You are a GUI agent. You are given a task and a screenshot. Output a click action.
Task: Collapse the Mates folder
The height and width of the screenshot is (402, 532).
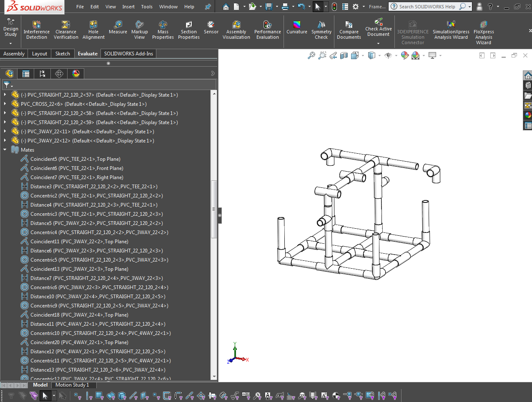5,150
